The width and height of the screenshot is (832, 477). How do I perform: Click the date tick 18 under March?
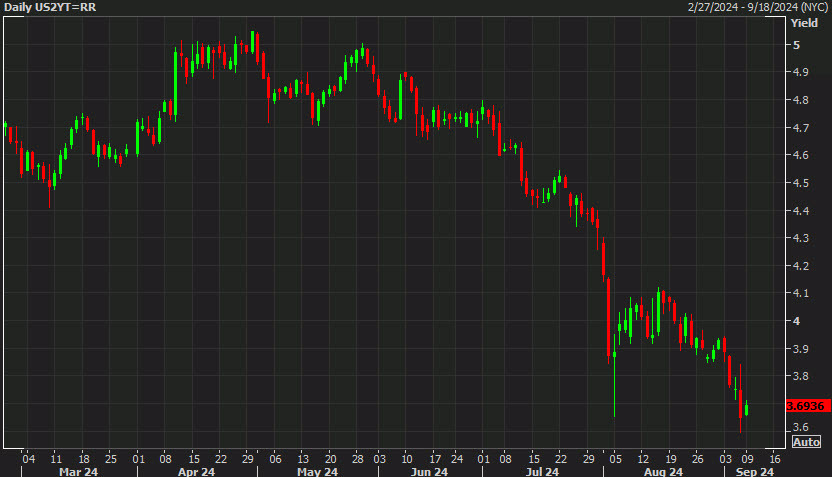pos(84,459)
